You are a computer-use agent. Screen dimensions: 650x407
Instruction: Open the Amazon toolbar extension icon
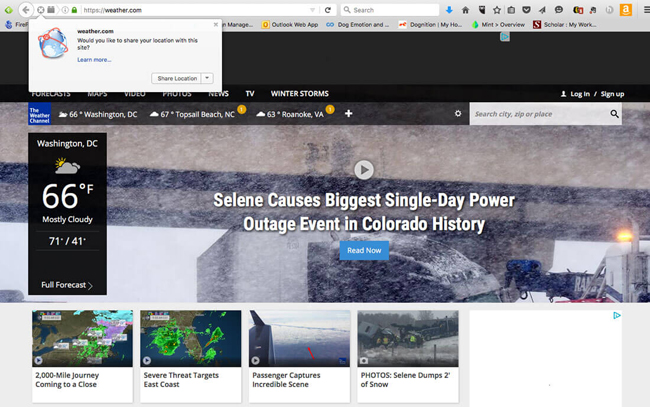pos(625,10)
